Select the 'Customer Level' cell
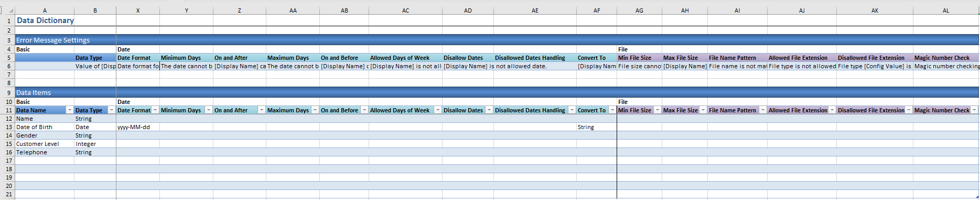The width and height of the screenshot is (980, 200). [45, 144]
